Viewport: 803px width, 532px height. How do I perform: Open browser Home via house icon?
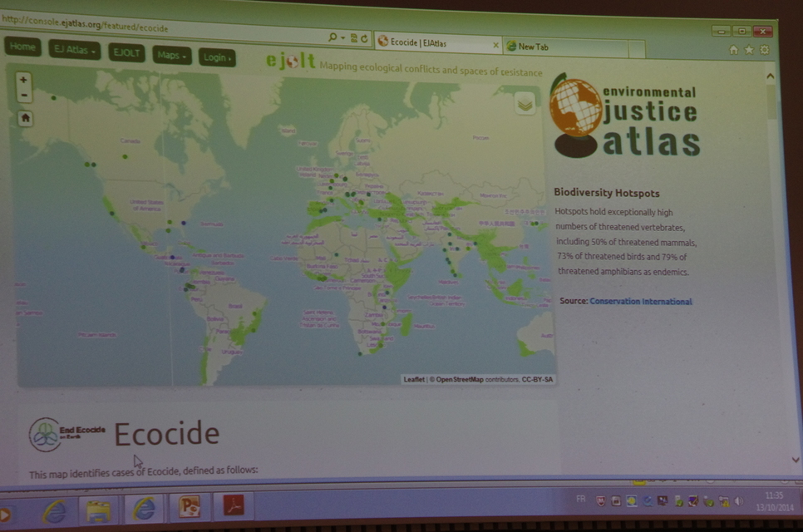(x=734, y=50)
